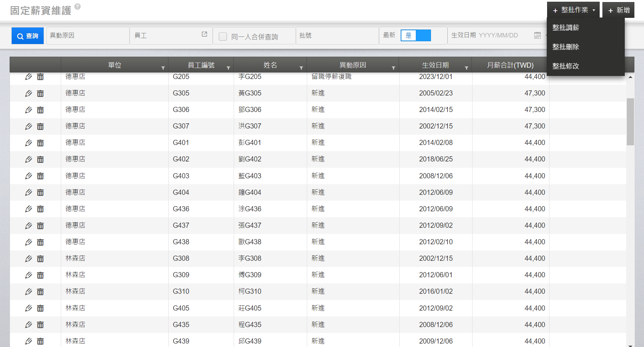This screenshot has height=347, width=644.
Task: Click the help question mark beside 固定薪資維護
Action: (78, 7)
